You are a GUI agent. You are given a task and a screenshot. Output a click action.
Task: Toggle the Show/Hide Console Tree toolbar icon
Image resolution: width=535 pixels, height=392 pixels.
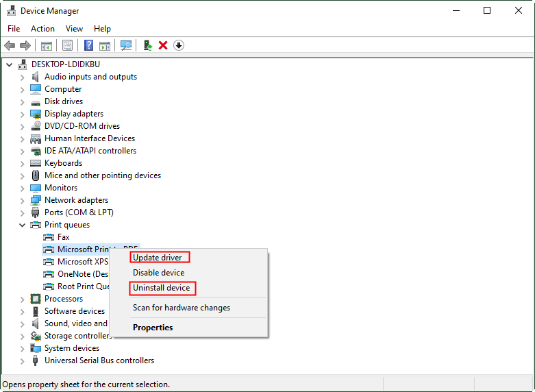[47, 45]
